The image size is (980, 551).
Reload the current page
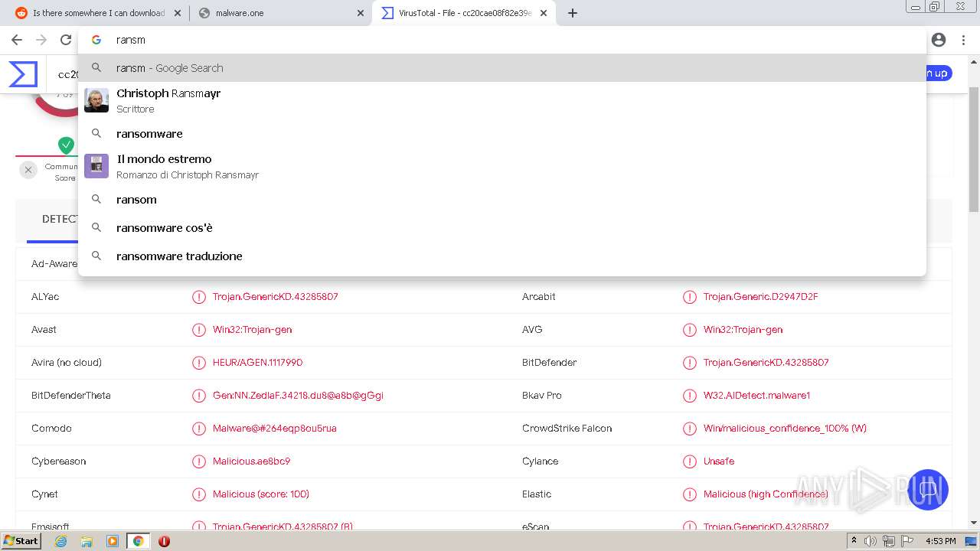(66, 40)
